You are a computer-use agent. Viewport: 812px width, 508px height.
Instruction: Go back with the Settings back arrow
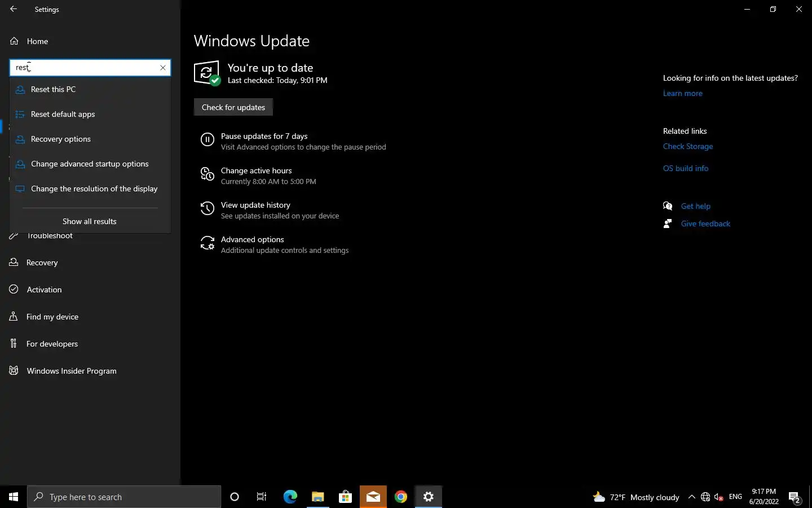click(14, 9)
